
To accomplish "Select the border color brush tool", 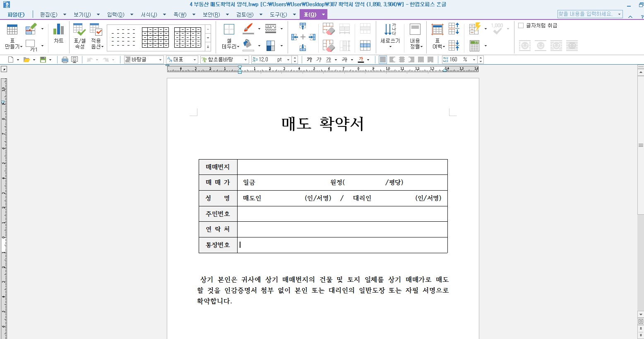I will (248, 29).
